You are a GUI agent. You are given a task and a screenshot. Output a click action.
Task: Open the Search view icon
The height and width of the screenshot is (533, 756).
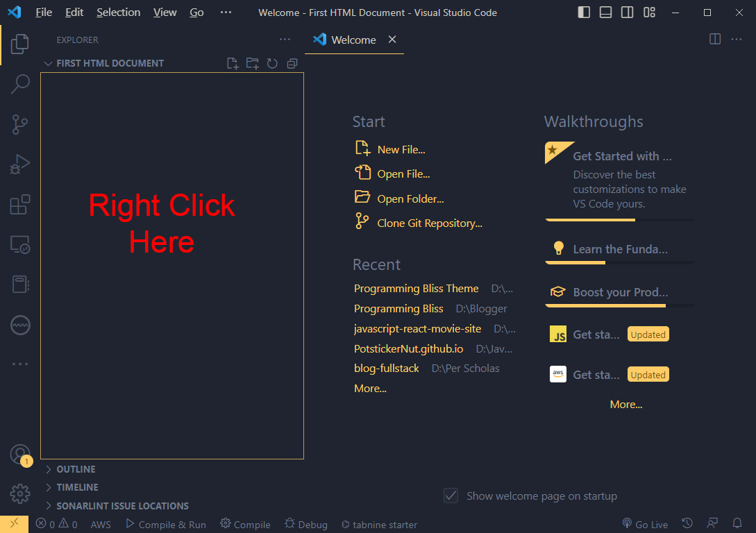click(19, 84)
